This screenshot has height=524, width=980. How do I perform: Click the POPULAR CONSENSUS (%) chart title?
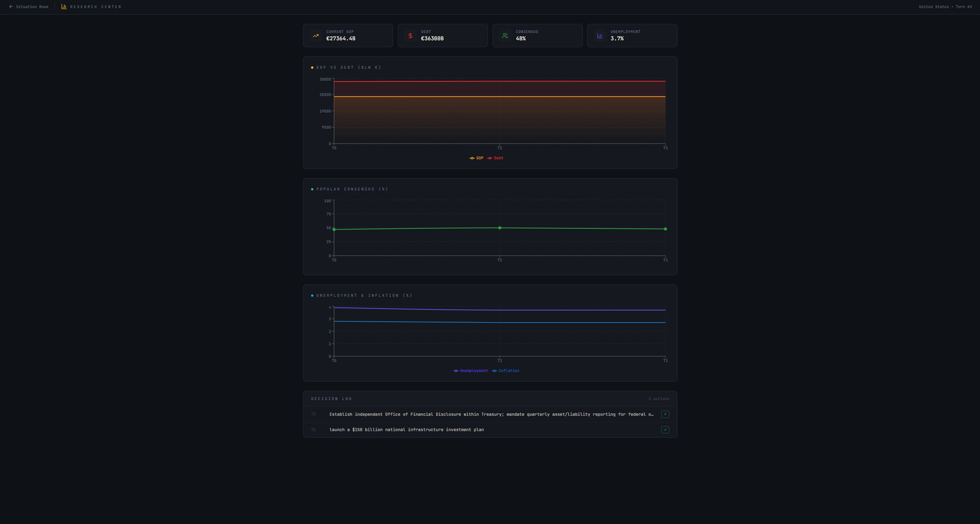tap(352, 189)
